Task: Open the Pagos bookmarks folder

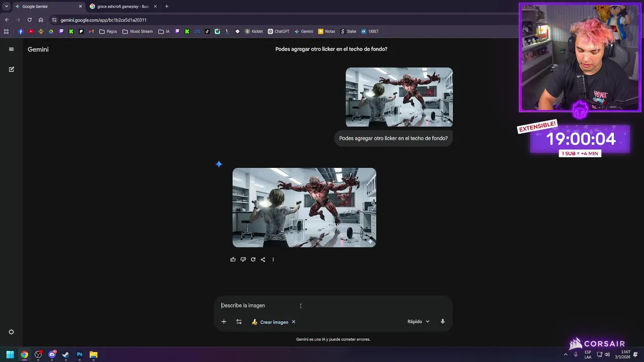Action: pyautogui.click(x=108, y=31)
